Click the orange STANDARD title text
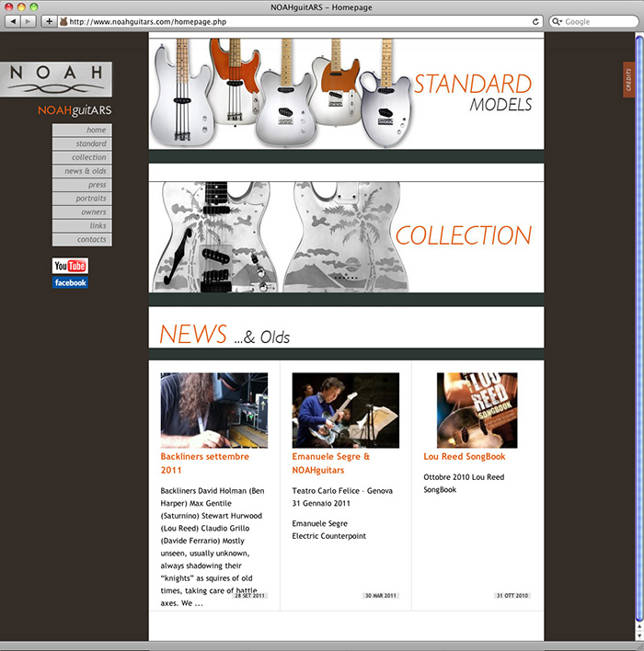Screen dimensions: 644x651 point(473,84)
